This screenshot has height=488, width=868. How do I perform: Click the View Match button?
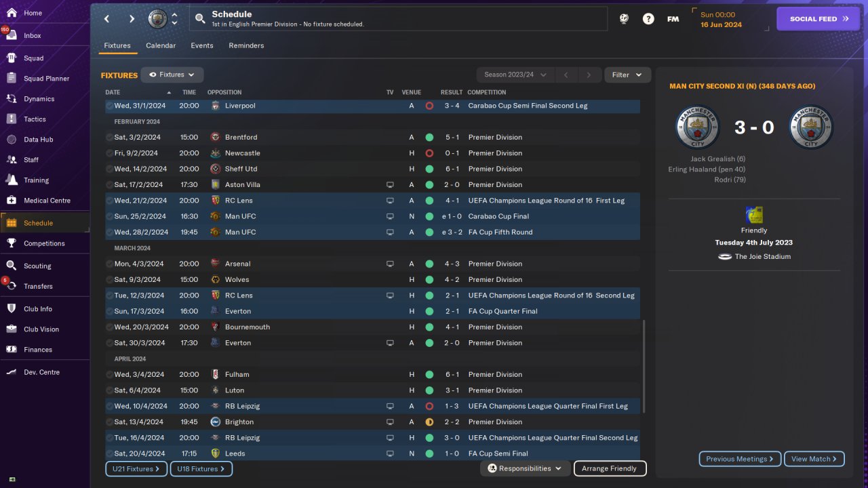pyautogui.click(x=814, y=459)
